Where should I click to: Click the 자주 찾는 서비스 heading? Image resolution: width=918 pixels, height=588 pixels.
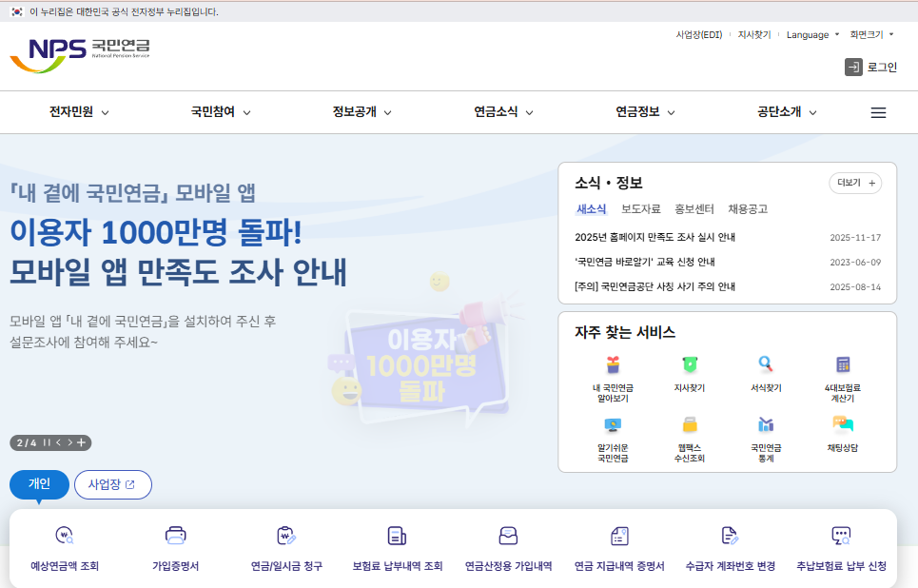point(625,333)
